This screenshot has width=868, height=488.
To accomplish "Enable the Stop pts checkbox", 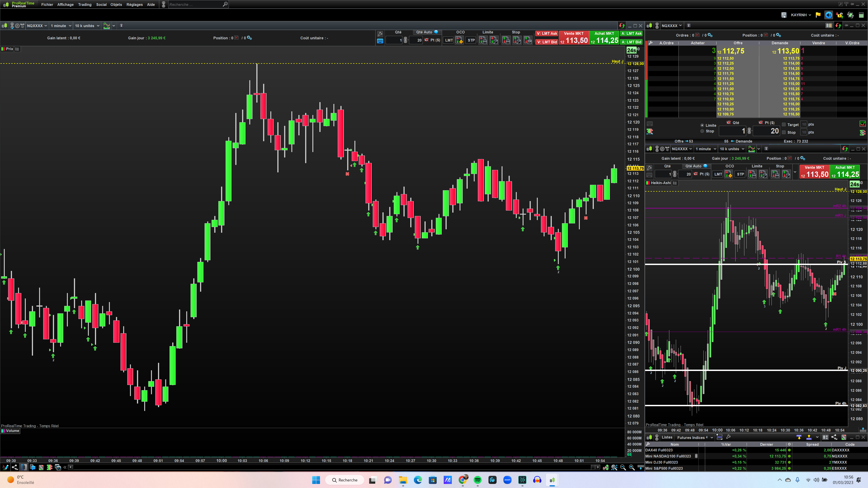I will click(x=784, y=132).
